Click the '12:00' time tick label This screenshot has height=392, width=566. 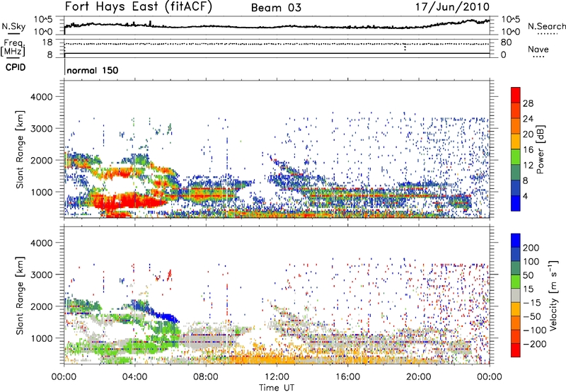pos(277,377)
